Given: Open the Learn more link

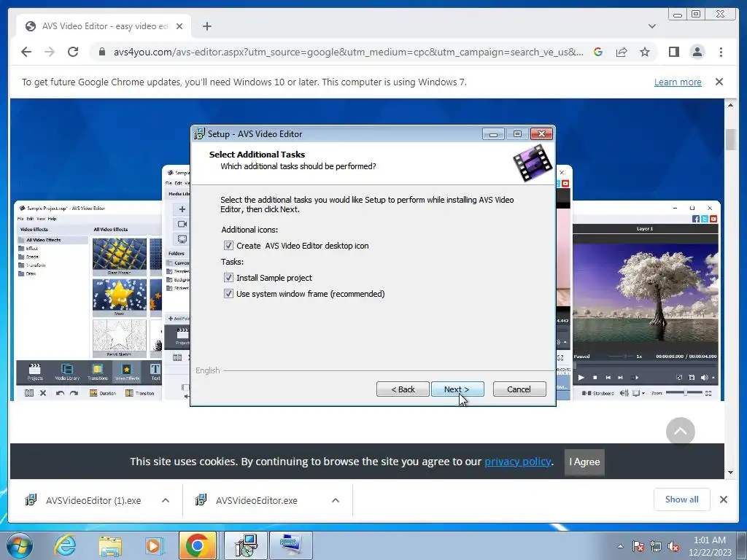Looking at the screenshot, I should (678, 82).
